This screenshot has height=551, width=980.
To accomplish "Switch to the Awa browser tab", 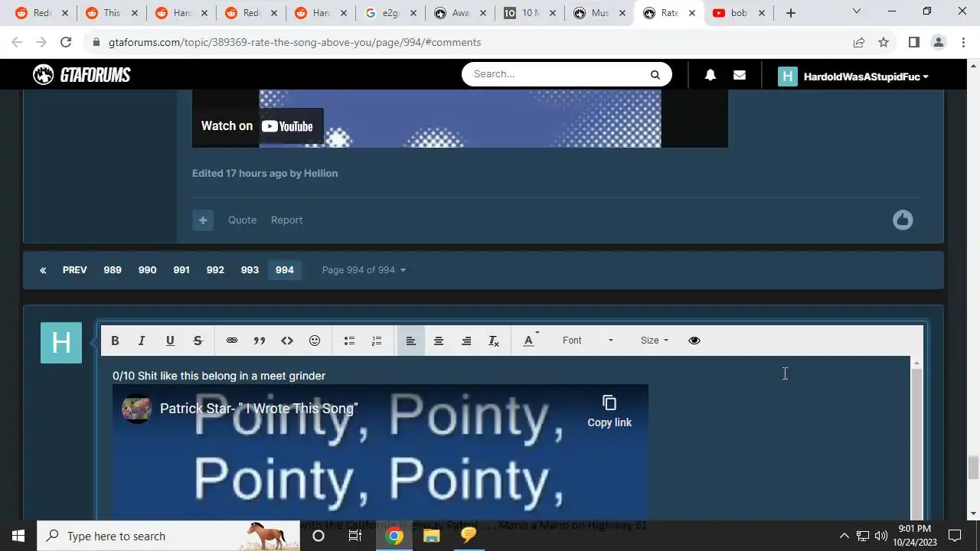I will (460, 13).
